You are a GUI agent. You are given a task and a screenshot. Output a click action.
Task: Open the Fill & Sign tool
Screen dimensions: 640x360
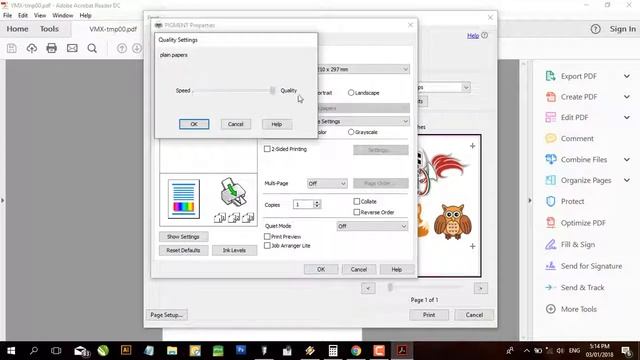point(578,244)
